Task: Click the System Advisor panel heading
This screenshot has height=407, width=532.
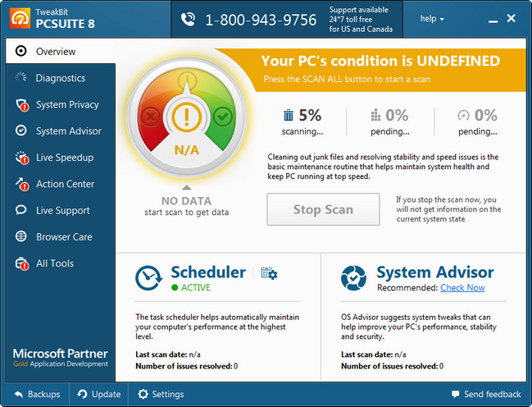Action: click(x=435, y=272)
